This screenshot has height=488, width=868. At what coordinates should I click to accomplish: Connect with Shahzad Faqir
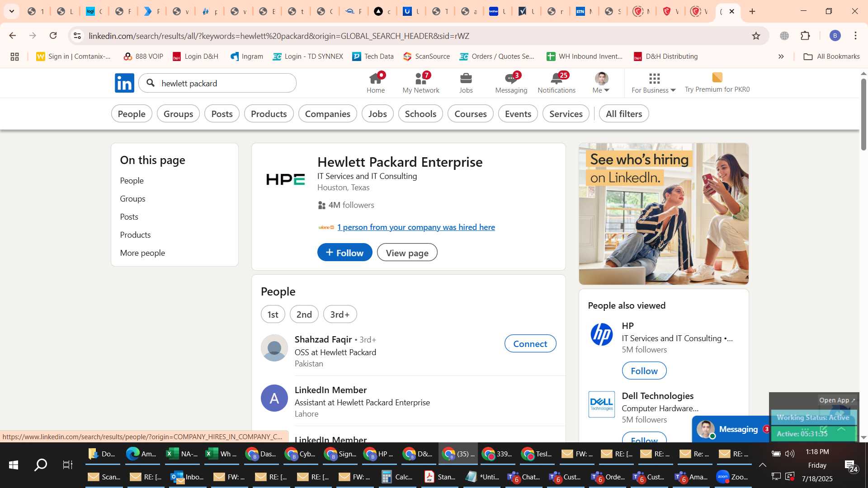coord(530,344)
